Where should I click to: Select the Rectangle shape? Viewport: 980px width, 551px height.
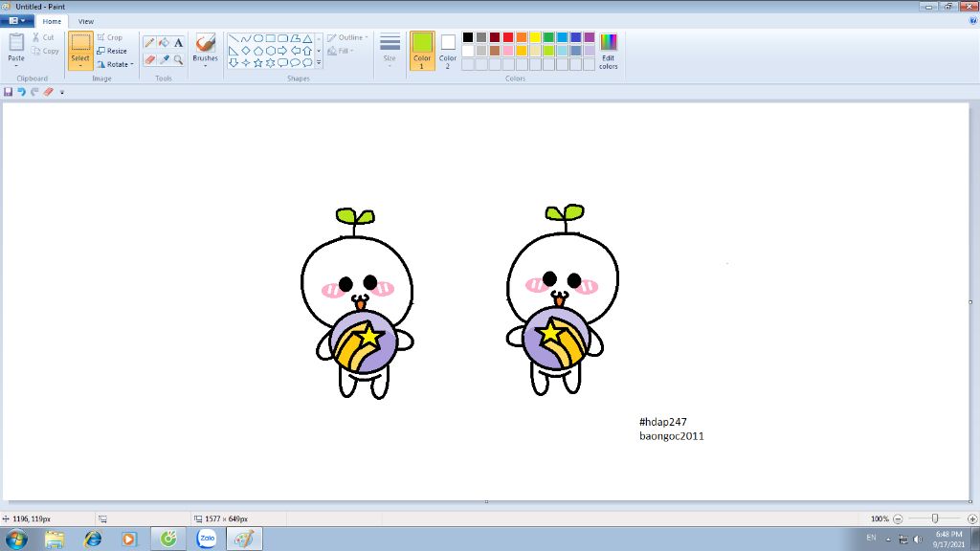click(271, 38)
